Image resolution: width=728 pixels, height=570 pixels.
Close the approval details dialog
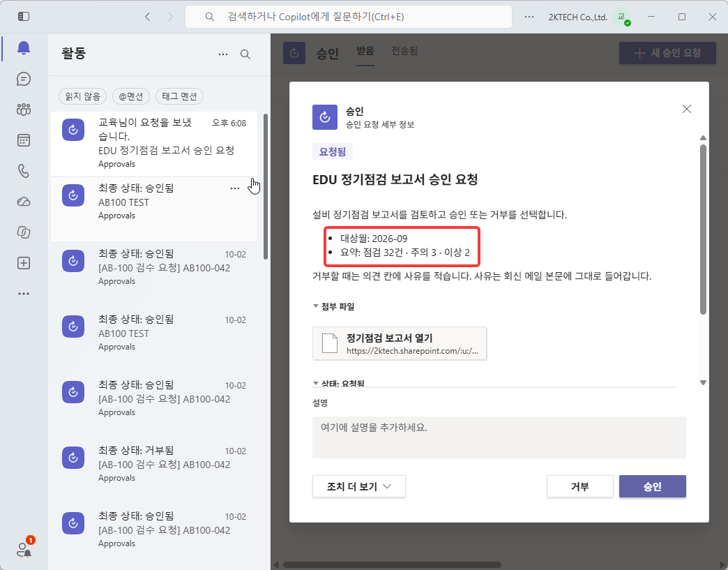click(687, 109)
